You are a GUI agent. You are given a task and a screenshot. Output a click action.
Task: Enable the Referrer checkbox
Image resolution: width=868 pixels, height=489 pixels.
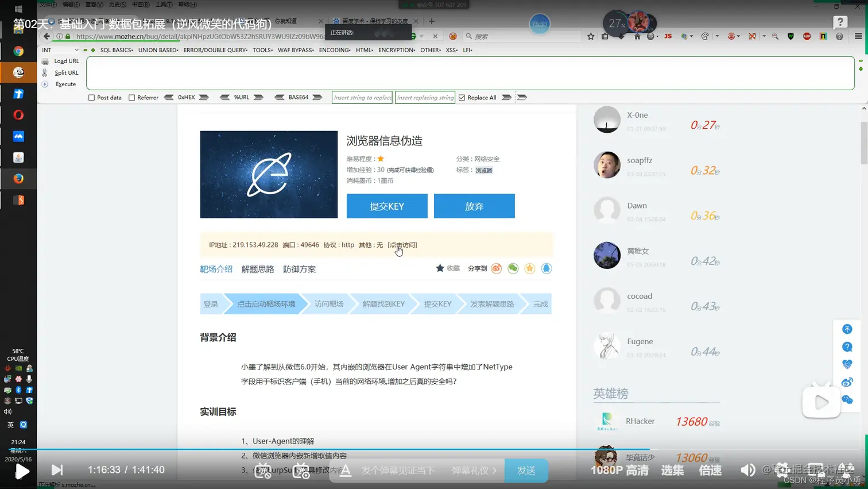(x=131, y=98)
